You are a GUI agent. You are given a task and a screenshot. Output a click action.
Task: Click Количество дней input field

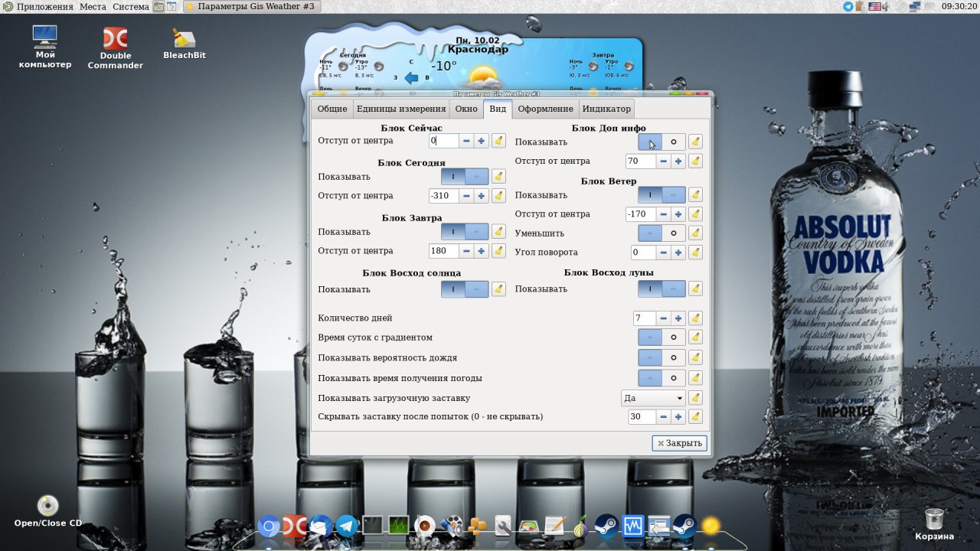[645, 318]
